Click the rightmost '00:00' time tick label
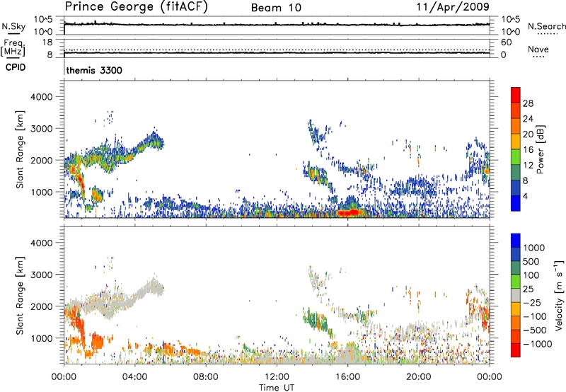Viewport: 566px width, 392px height. pyautogui.click(x=490, y=377)
